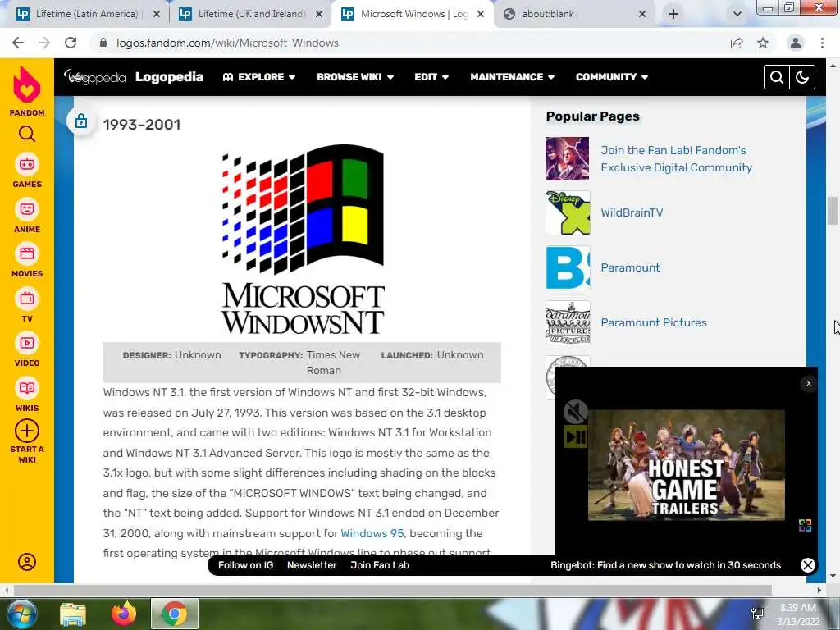
Task: Close the about:blank tab
Action: pos(641,14)
